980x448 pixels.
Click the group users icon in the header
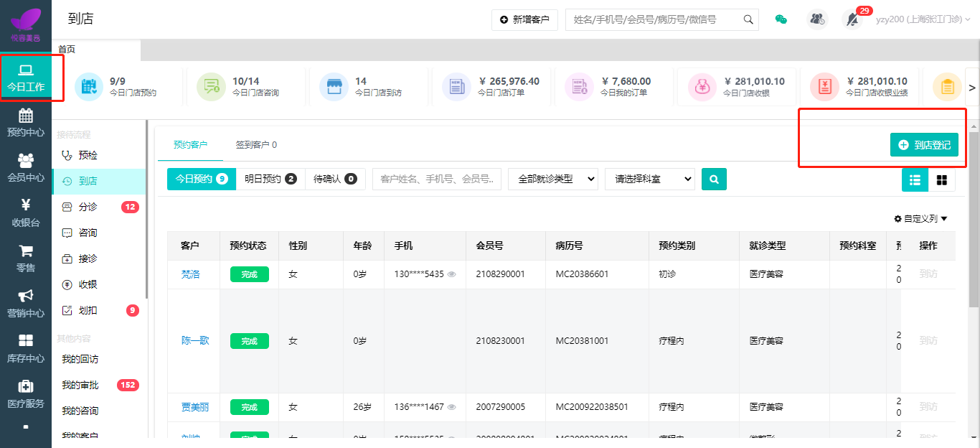[x=817, y=19]
